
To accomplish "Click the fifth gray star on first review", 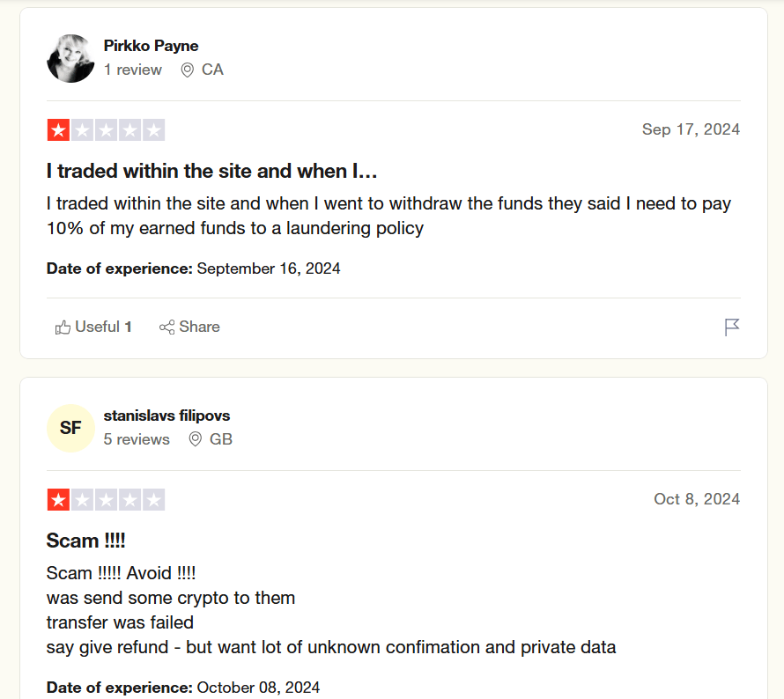I will [x=154, y=130].
